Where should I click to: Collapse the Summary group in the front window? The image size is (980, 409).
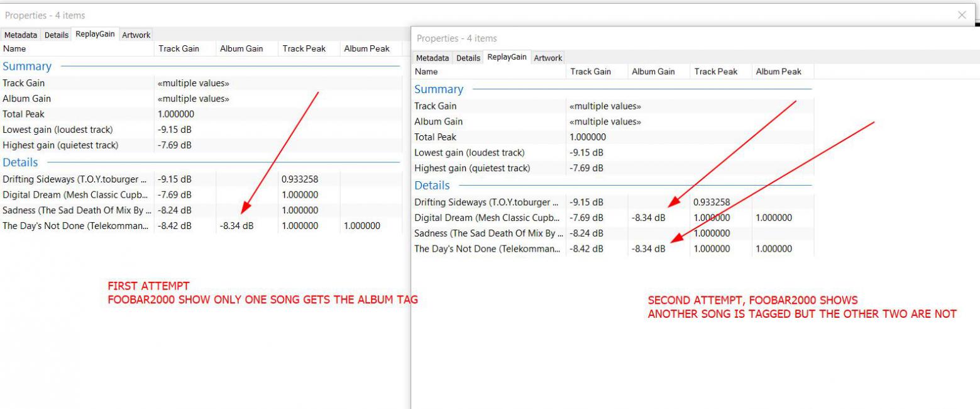439,89
